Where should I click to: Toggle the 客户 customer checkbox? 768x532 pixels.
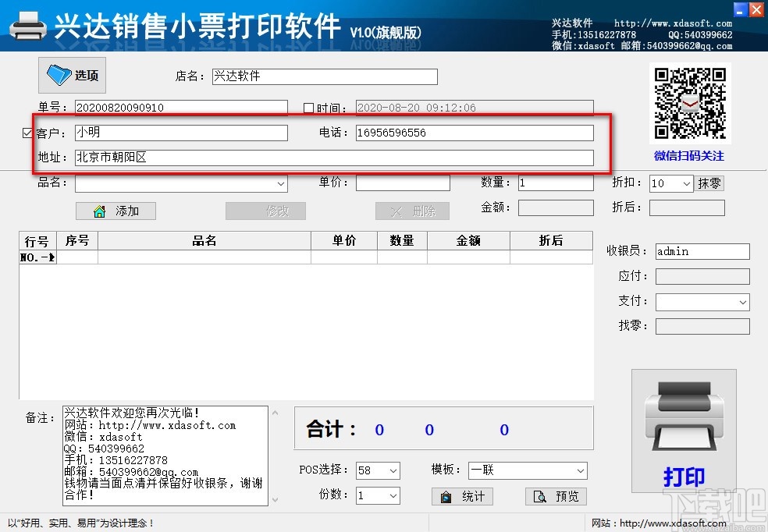(27, 133)
